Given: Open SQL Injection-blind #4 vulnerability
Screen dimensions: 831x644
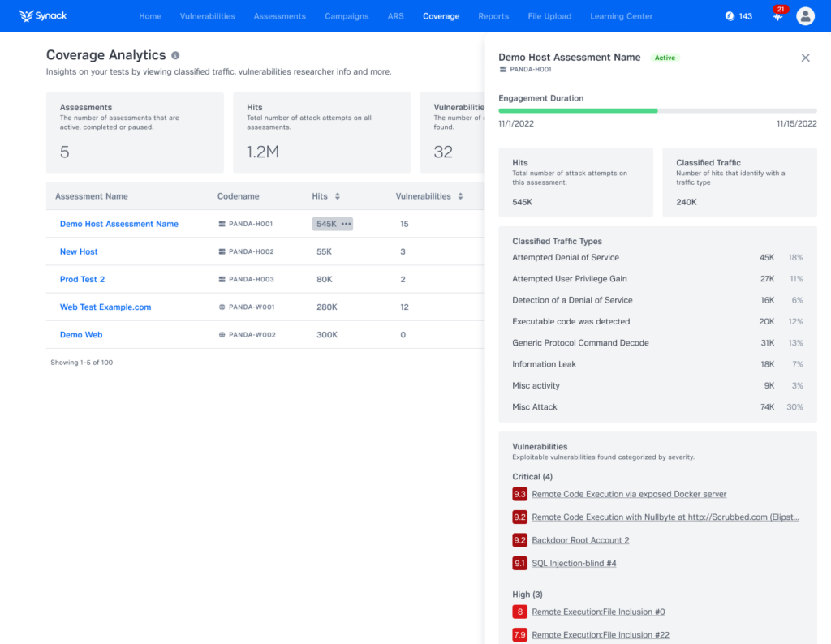Looking at the screenshot, I should coord(574,564).
